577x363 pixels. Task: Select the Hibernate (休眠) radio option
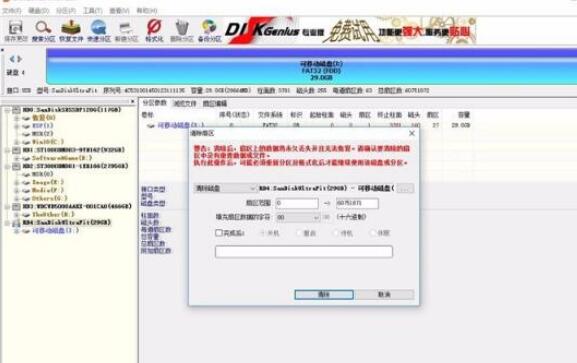pos(379,233)
